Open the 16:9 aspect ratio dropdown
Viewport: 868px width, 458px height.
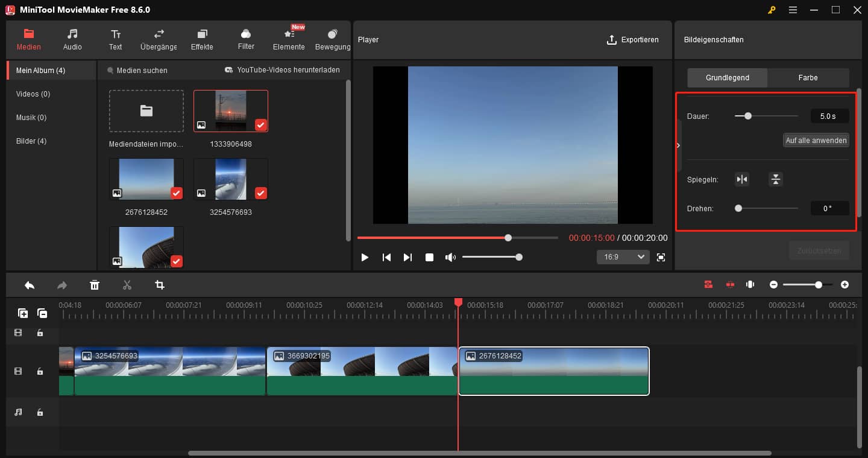(623, 257)
